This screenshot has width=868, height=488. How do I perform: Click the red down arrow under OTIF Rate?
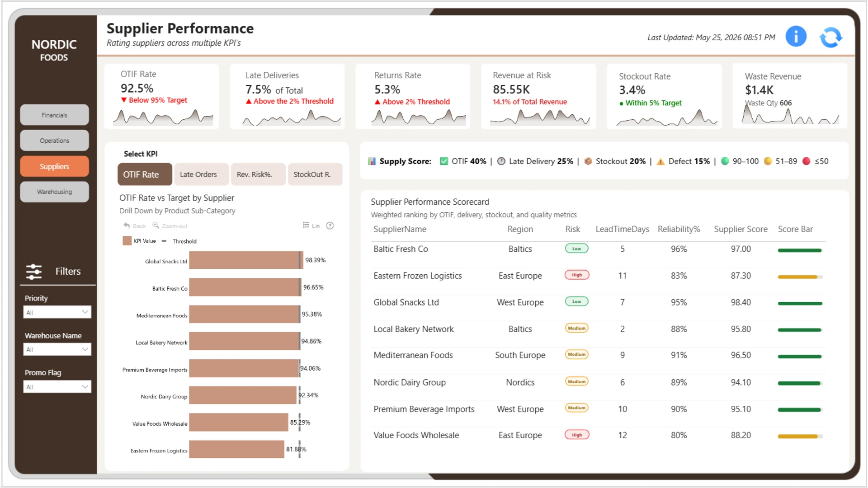(x=123, y=100)
